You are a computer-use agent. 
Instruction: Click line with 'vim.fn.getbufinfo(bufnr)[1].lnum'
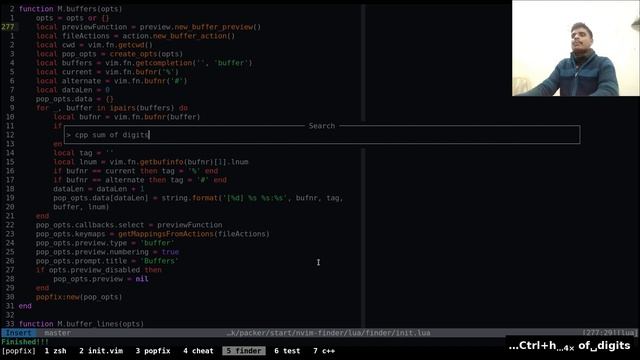click(151, 162)
